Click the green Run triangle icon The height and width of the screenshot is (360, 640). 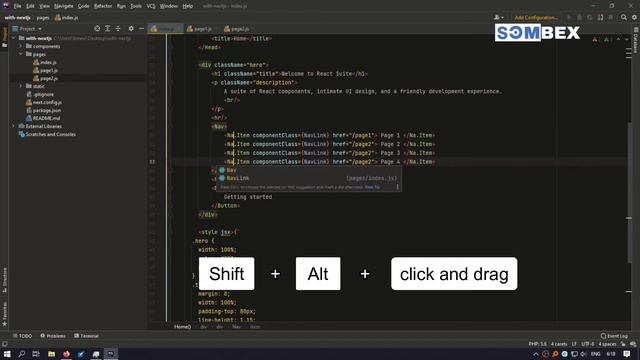[x=569, y=18]
